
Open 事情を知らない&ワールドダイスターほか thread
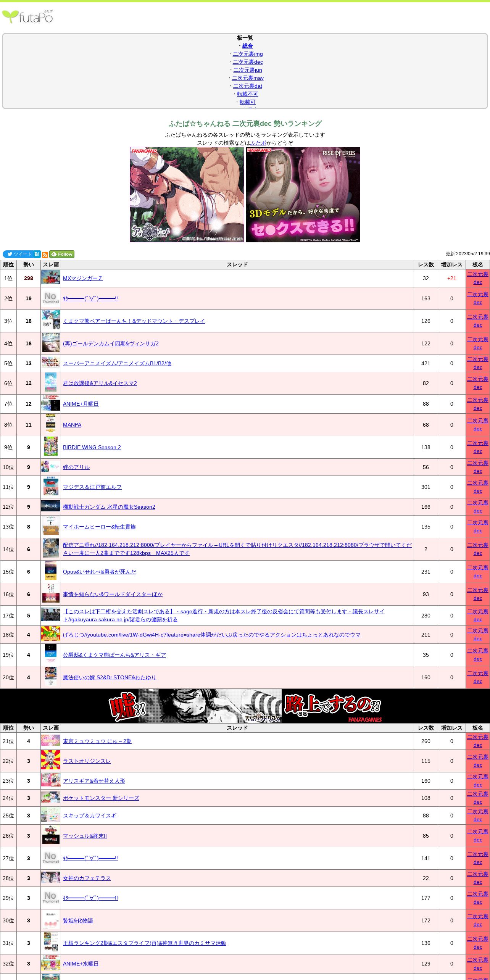pos(113,594)
